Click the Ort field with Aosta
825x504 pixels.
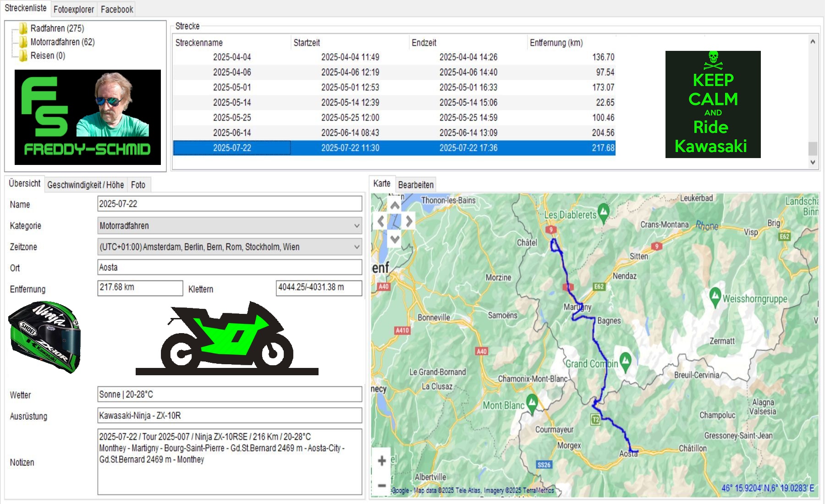[x=230, y=267]
